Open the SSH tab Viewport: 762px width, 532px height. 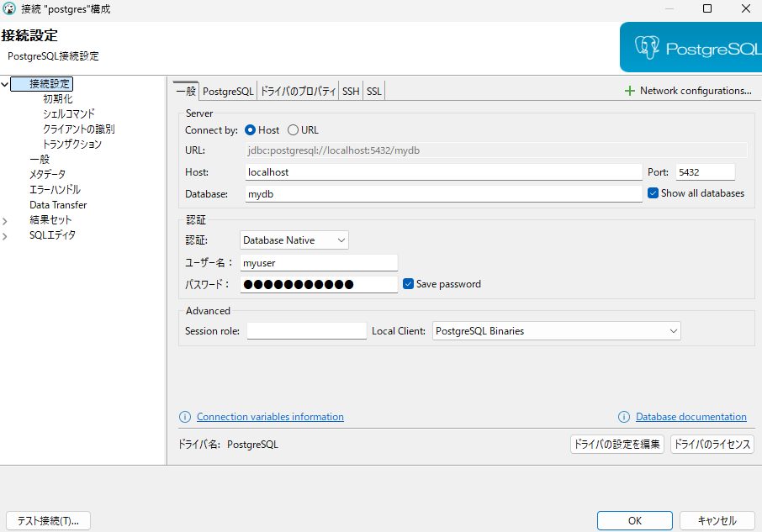(x=351, y=92)
